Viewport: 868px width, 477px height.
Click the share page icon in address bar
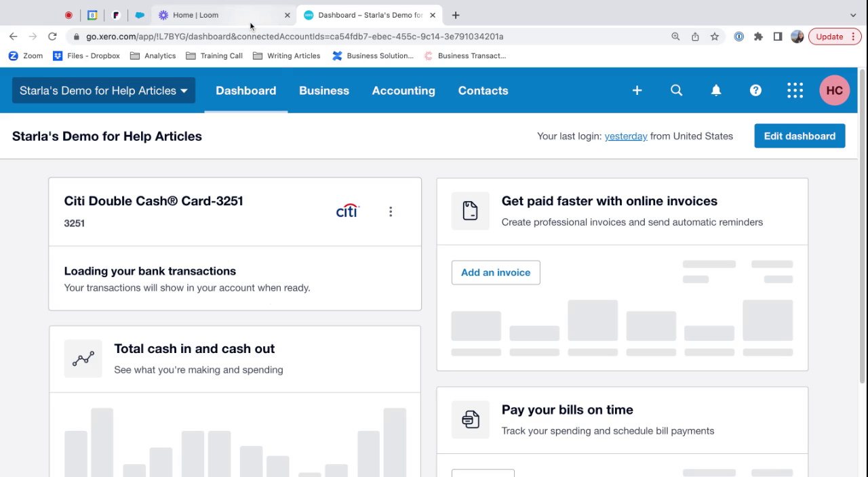(x=695, y=37)
